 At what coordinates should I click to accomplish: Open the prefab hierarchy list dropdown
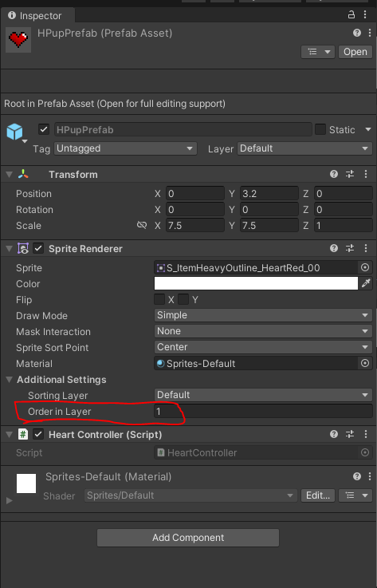(x=318, y=52)
